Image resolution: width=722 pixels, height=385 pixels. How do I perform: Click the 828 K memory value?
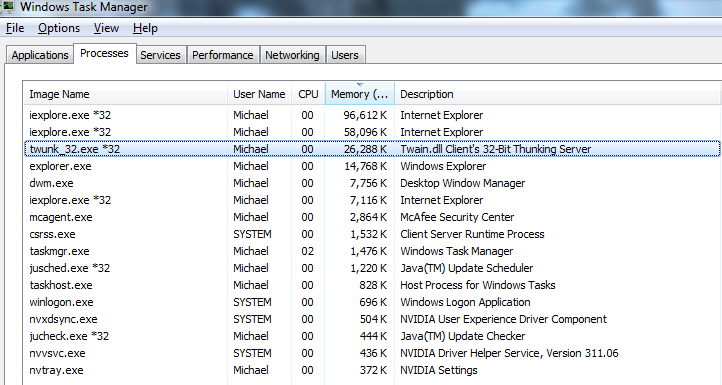tap(373, 285)
